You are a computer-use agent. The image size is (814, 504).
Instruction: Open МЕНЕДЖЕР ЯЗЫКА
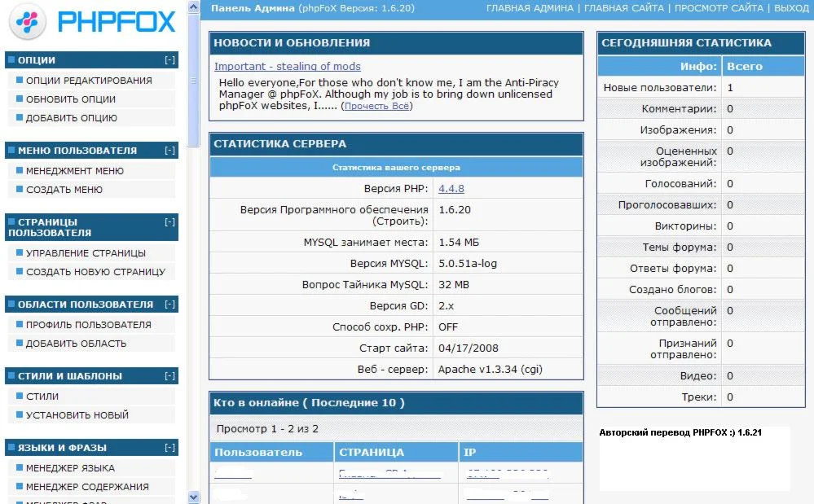click(70, 467)
